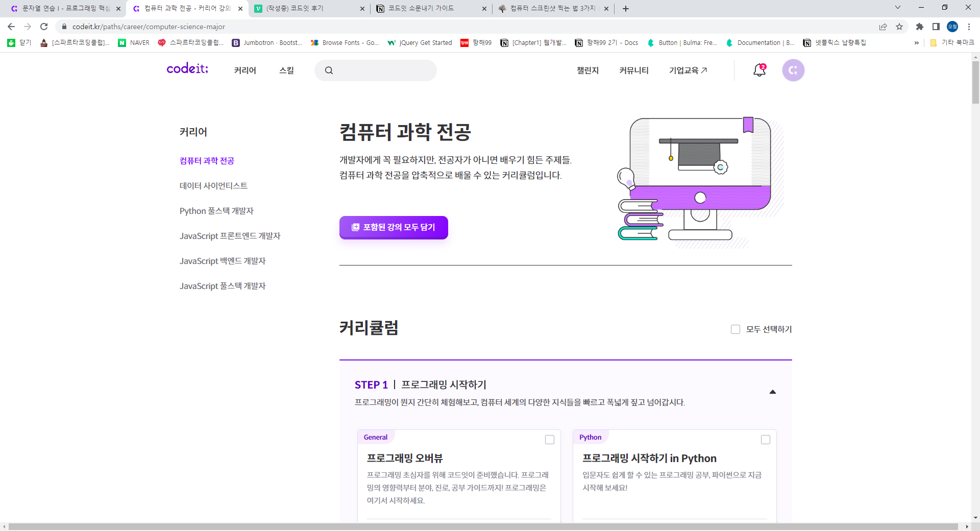The width and height of the screenshot is (980, 531).
Task: Open the NAVER bookmark
Action: click(x=134, y=43)
